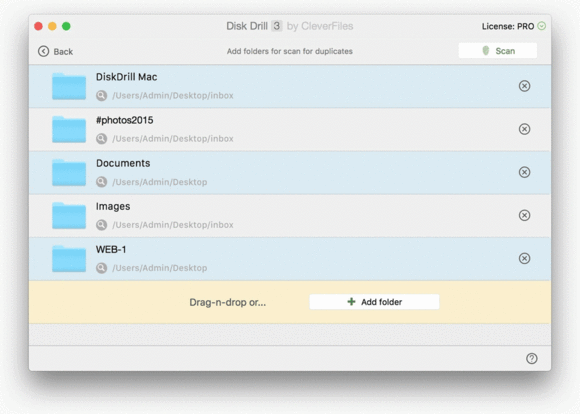This screenshot has width=580, height=414.
Task: Remove WEB-1 folder from the list
Action: (x=524, y=258)
